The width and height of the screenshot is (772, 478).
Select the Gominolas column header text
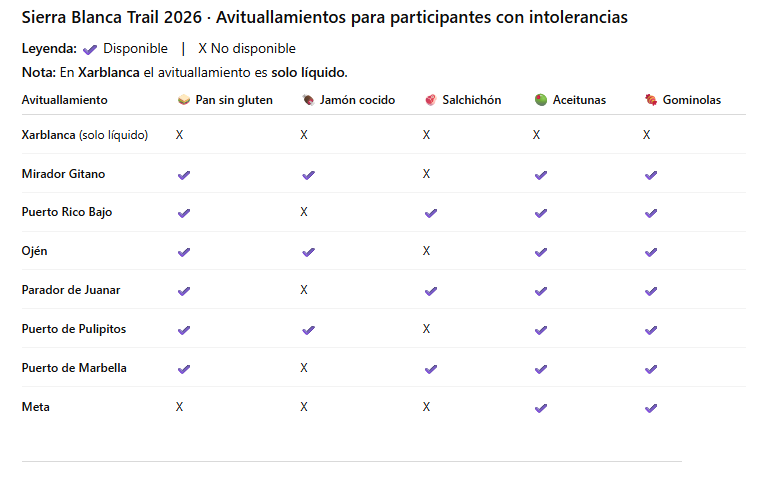(x=692, y=100)
